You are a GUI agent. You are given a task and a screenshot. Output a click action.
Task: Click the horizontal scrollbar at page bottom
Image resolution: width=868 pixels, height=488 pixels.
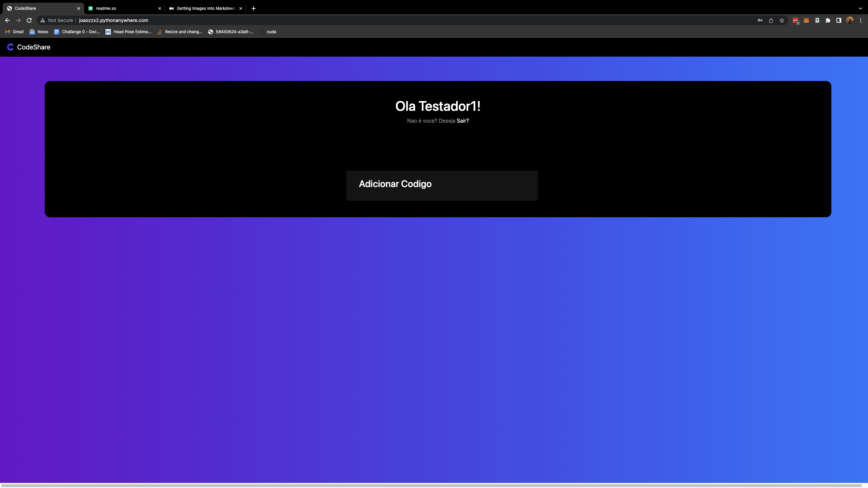(431, 485)
